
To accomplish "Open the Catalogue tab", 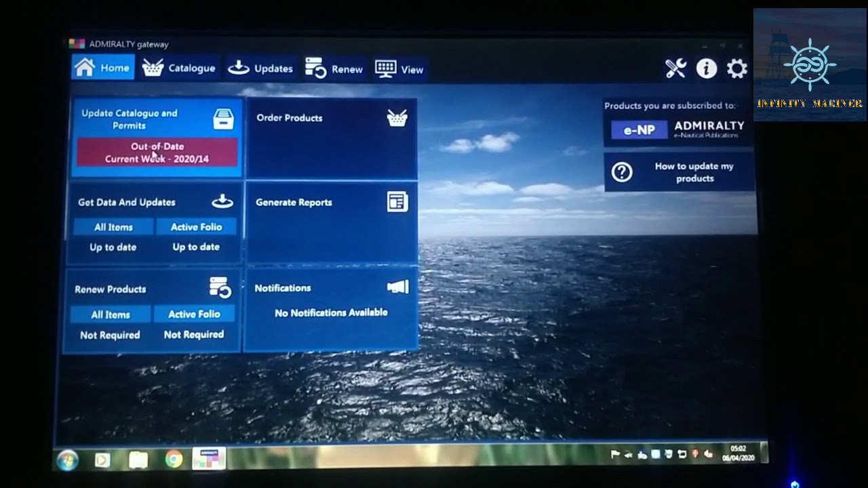I will [179, 68].
